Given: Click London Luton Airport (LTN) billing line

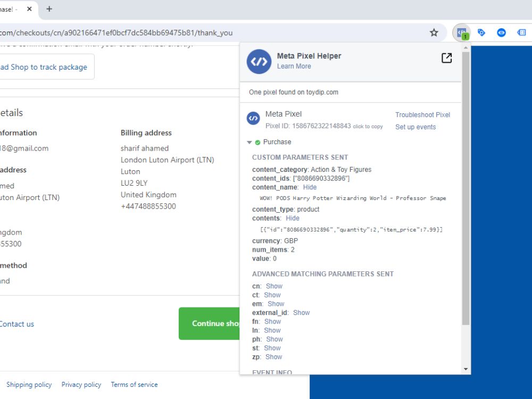Looking at the screenshot, I should (x=167, y=160).
